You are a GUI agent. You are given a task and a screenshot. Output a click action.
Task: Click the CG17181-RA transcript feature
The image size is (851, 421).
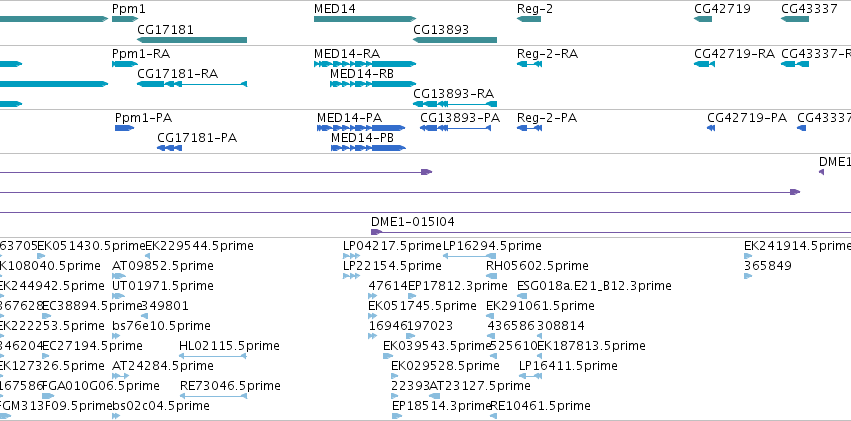pyautogui.click(x=192, y=84)
